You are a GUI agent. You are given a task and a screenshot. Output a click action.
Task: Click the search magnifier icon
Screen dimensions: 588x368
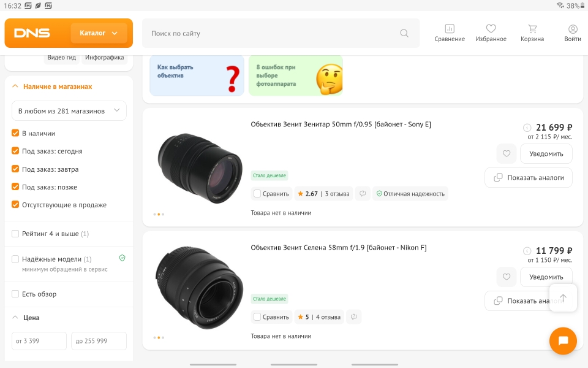[404, 33]
